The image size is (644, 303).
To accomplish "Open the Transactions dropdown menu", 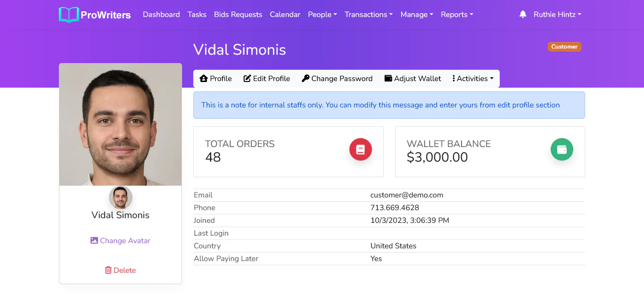I will coord(369,15).
